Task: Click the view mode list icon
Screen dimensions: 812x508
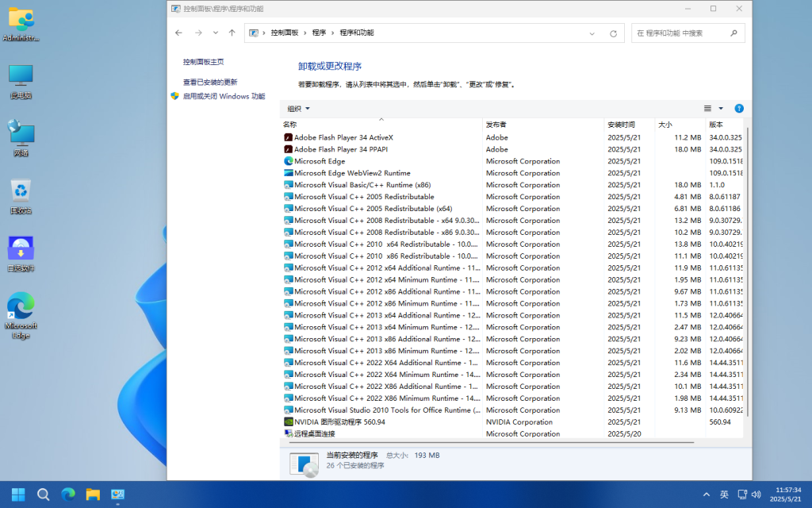Action: pyautogui.click(x=707, y=108)
